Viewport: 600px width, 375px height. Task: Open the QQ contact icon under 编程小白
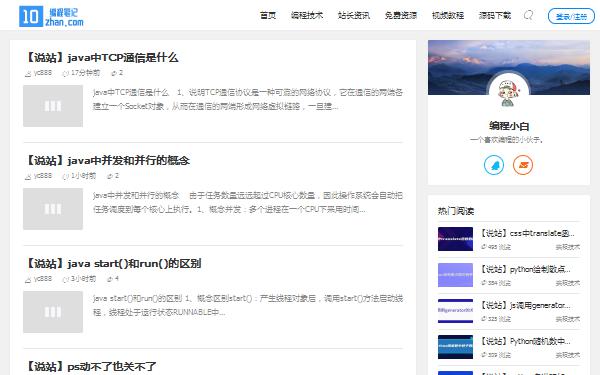494,165
